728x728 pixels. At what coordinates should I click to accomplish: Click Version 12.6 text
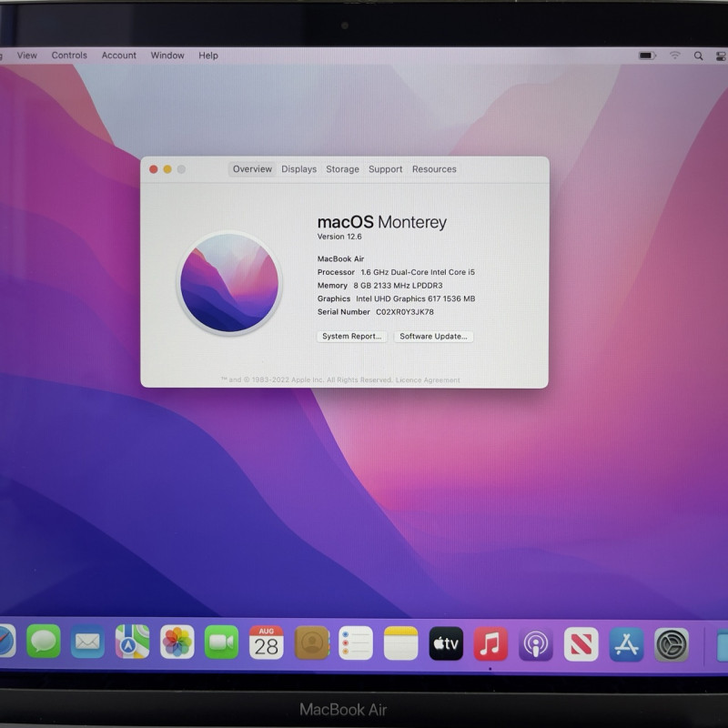tap(339, 237)
